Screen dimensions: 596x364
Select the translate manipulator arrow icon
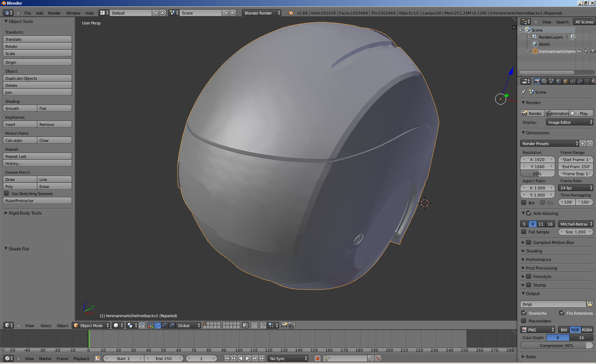point(158,325)
